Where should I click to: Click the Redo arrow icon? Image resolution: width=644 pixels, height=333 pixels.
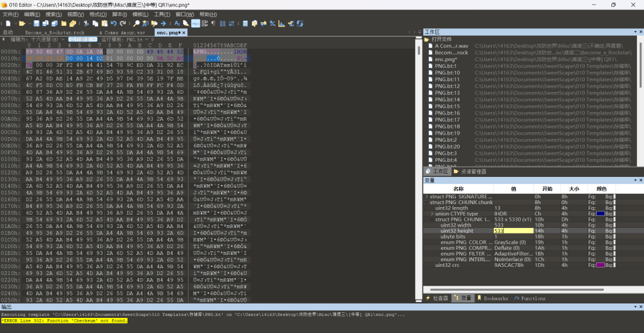pyautogui.click(x=122, y=23)
